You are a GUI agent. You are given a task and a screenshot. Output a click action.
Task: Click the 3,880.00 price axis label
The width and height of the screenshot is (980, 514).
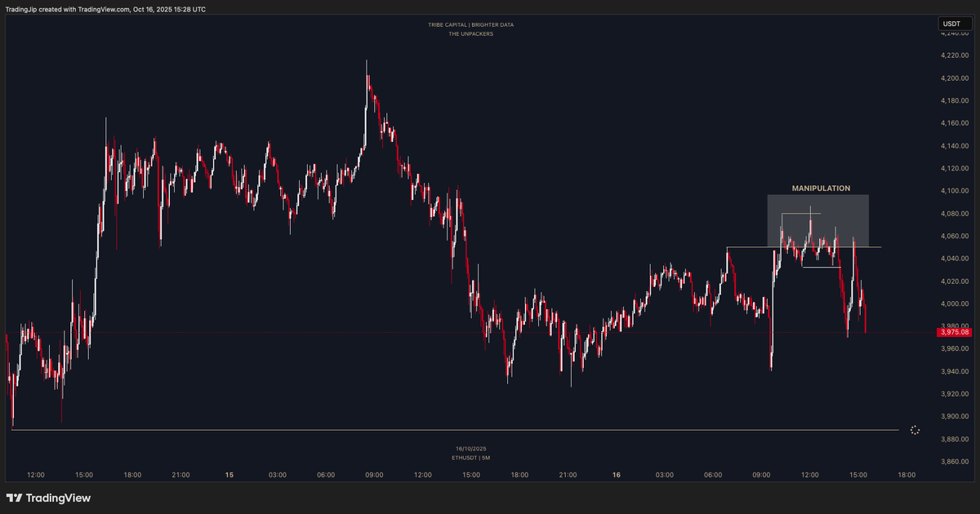coord(954,439)
